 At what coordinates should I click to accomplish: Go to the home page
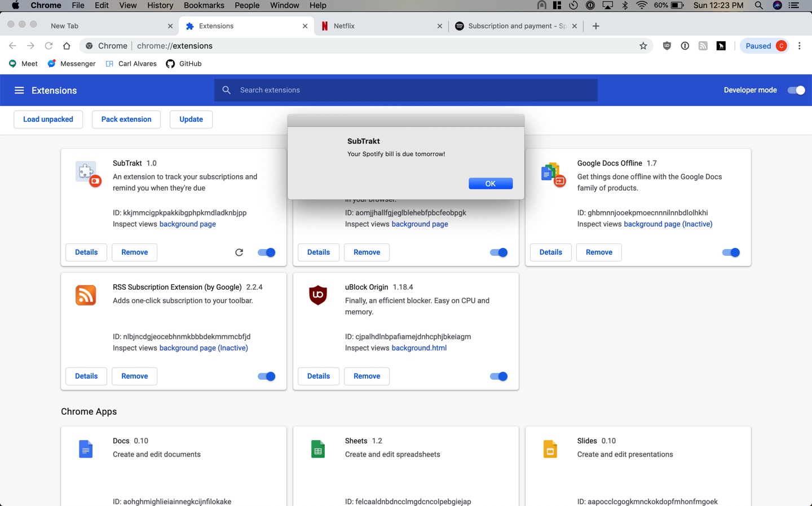(67, 46)
